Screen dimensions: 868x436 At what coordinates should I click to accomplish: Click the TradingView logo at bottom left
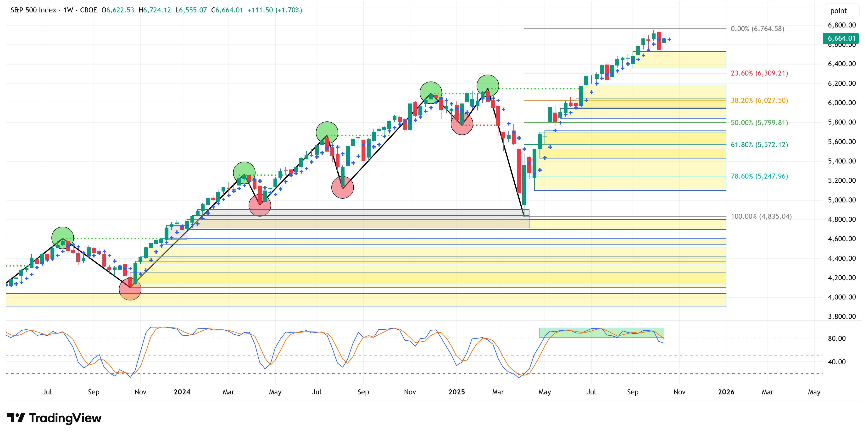click(54, 418)
